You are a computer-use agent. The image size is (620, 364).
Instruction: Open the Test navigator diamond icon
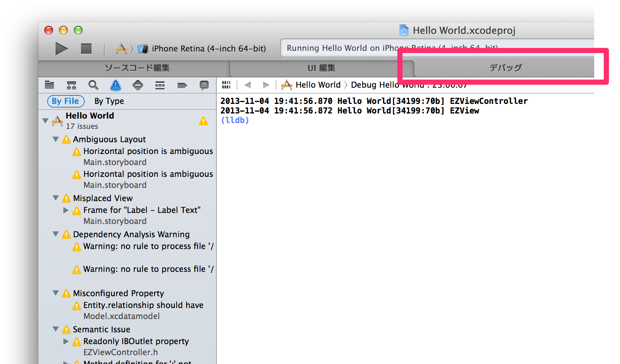138,85
